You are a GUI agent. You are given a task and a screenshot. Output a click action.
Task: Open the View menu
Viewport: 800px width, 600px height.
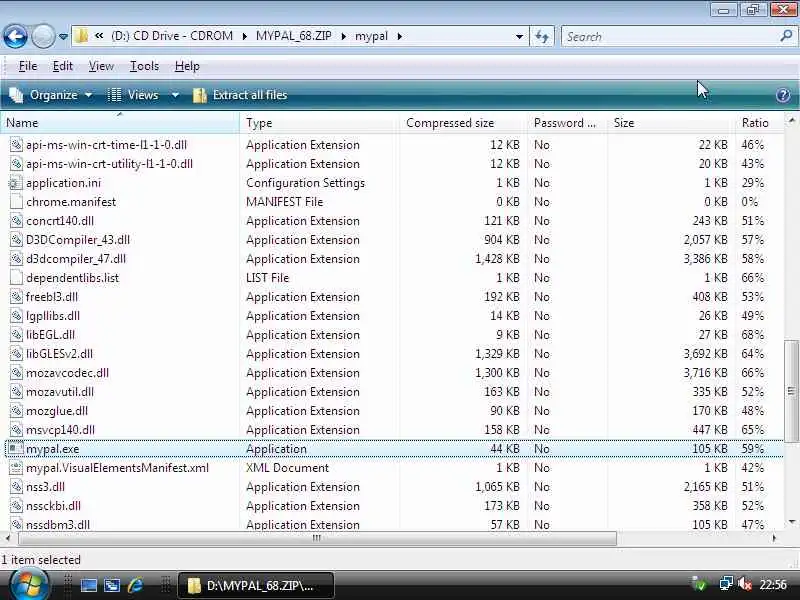[x=101, y=66]
